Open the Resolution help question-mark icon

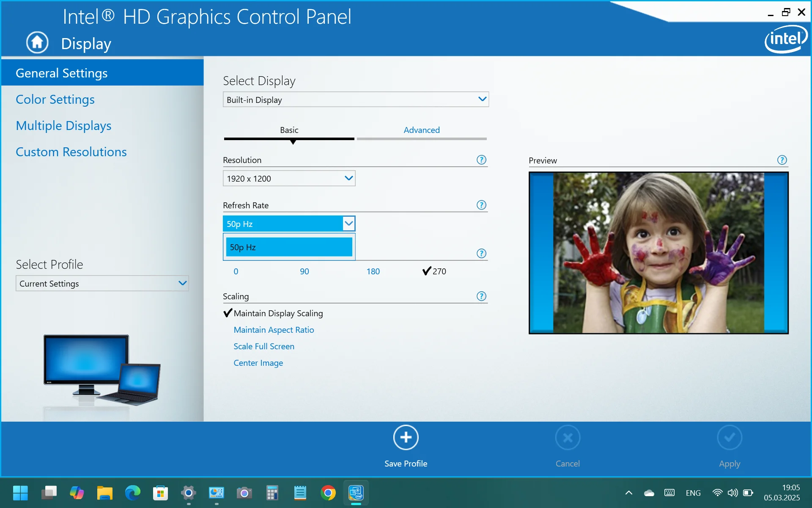[x=481, y=160]
